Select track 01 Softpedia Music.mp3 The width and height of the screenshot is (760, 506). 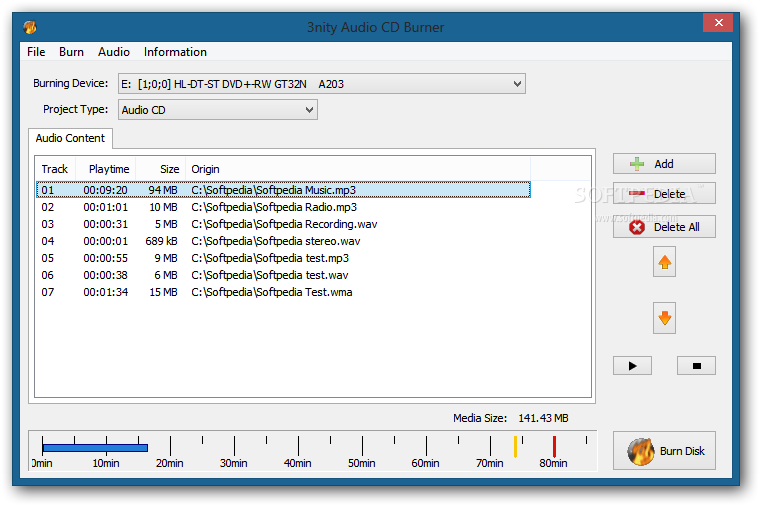pyautogui.click(x=284, y=190)
